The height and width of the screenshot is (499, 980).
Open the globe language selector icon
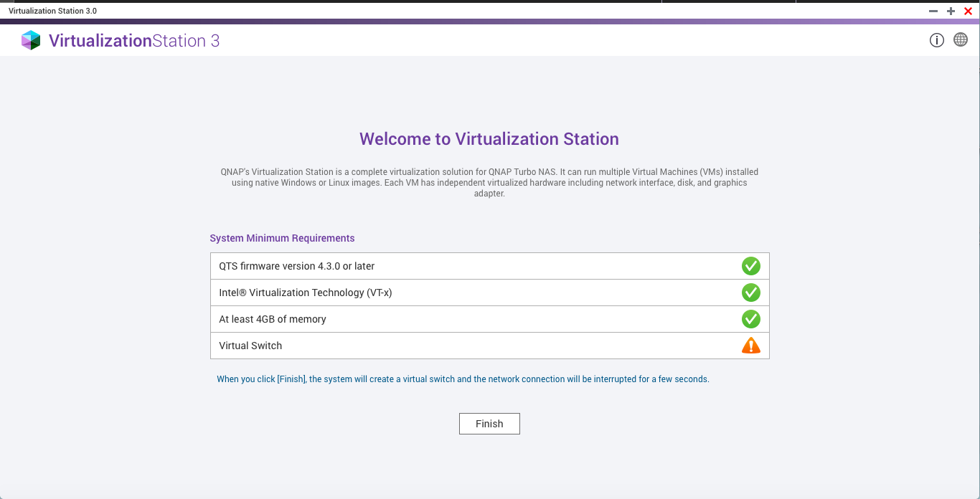pos(961,40)
